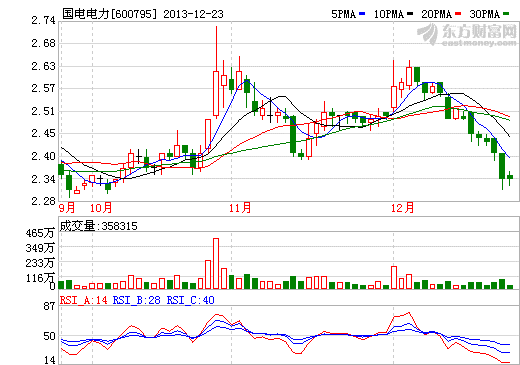Click the 349万 volume axis label
520x365 pixels.
40,248
